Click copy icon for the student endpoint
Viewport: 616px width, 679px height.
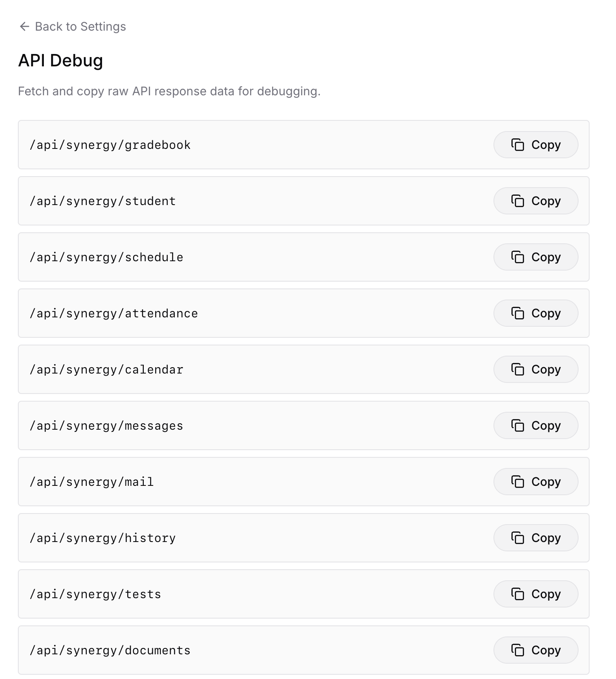coord(517,201)
